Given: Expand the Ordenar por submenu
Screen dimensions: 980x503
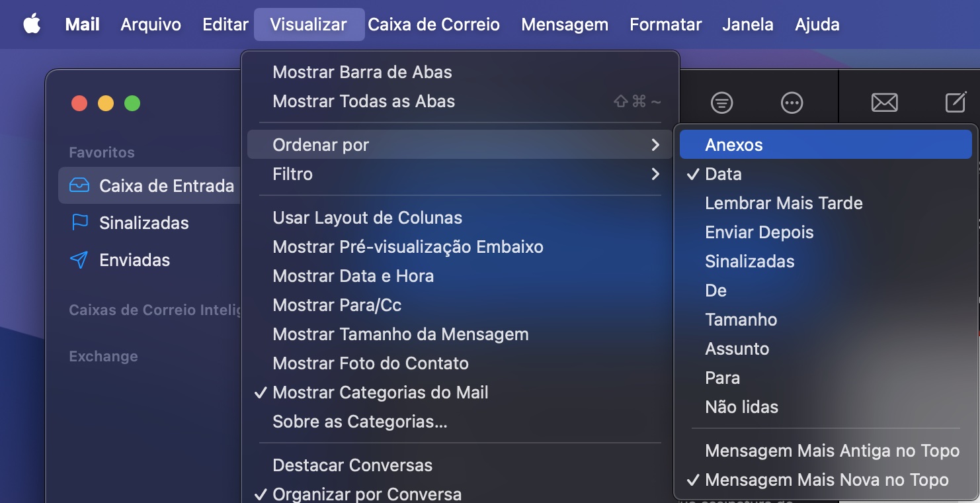Looking at the screenshot, I should (x=321, y=144).
